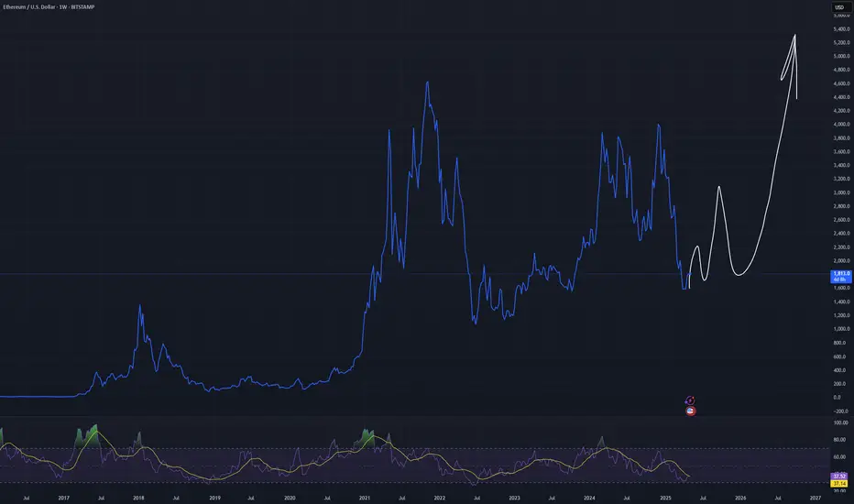Viewport: 854px width, 504px height.
Task: Click the 2017 label on time axis
Action: [64, 498]
